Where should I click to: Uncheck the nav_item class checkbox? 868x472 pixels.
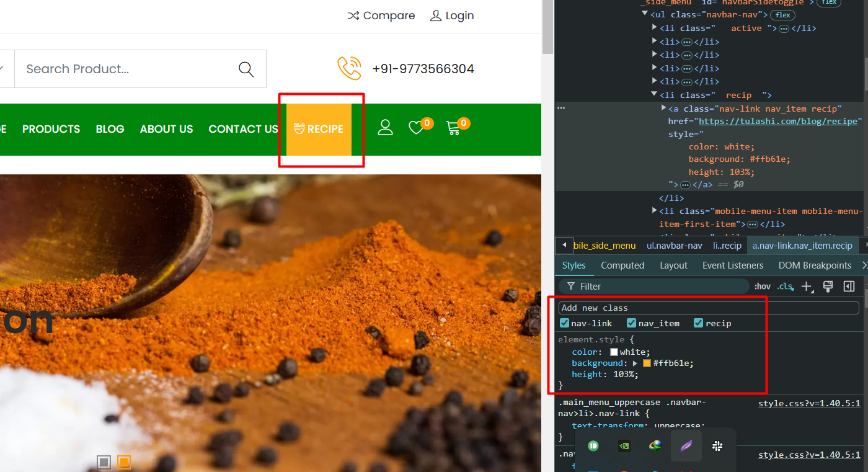[631, 323]
